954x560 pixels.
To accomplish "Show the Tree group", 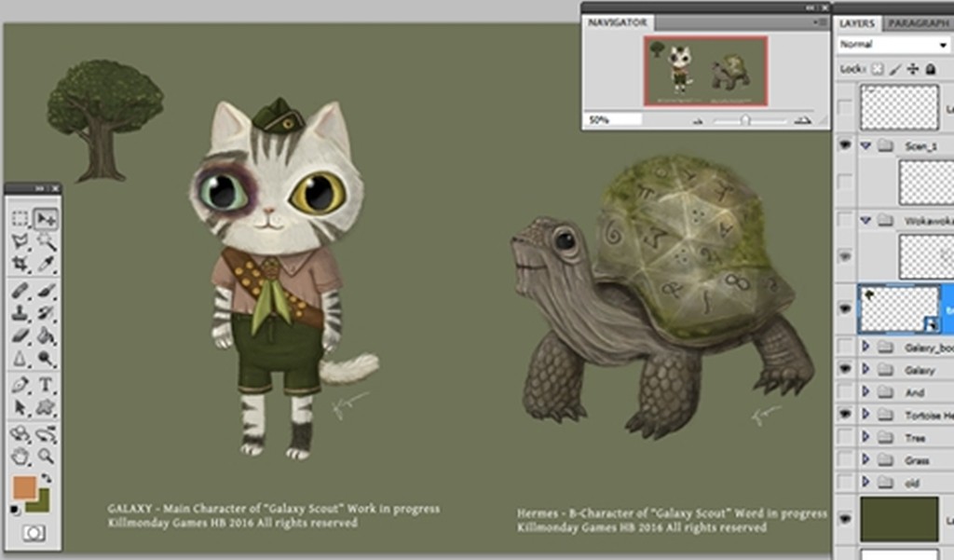I will coord(844,437).
